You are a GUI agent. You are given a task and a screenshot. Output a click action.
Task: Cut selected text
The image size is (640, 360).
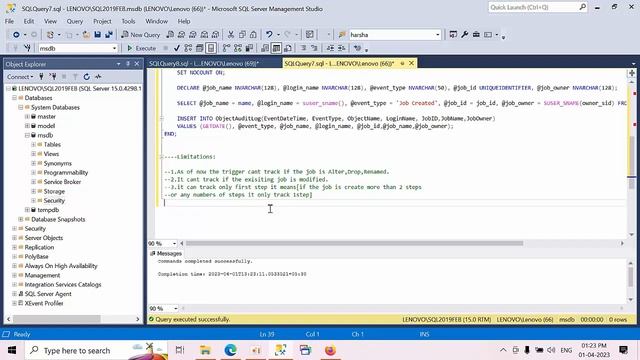coord(231,35)
